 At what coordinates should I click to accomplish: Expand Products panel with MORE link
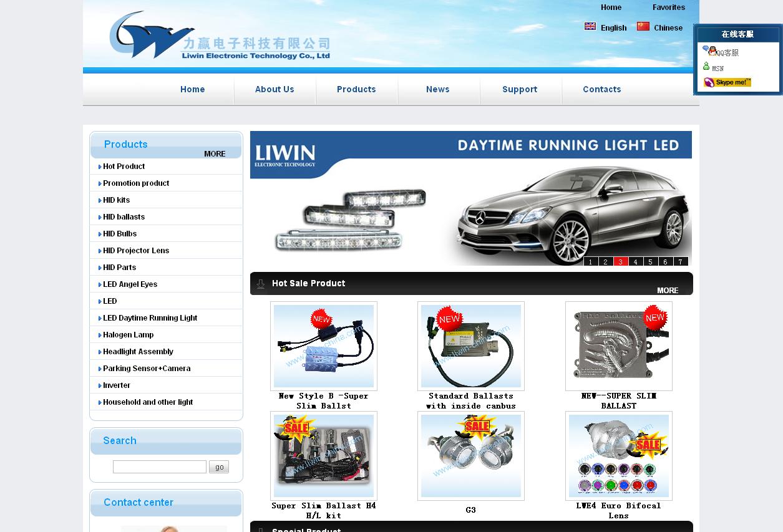click(215, 154)
